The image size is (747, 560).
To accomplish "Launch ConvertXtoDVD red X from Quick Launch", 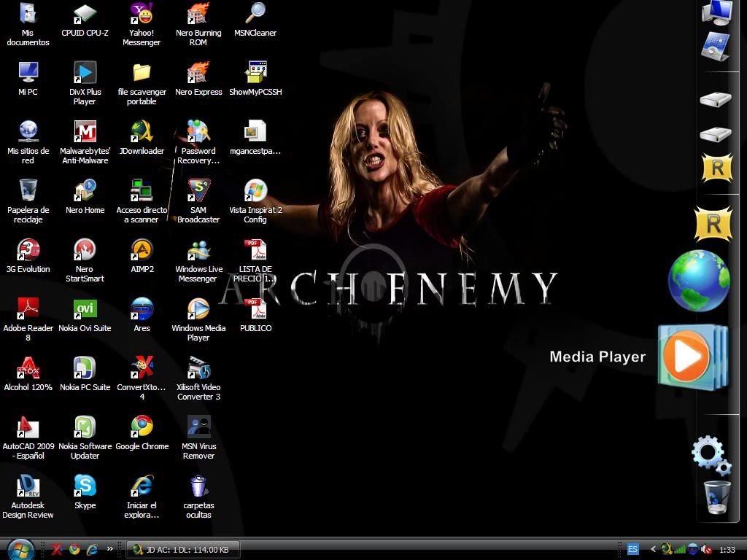I will pos(57,550).
